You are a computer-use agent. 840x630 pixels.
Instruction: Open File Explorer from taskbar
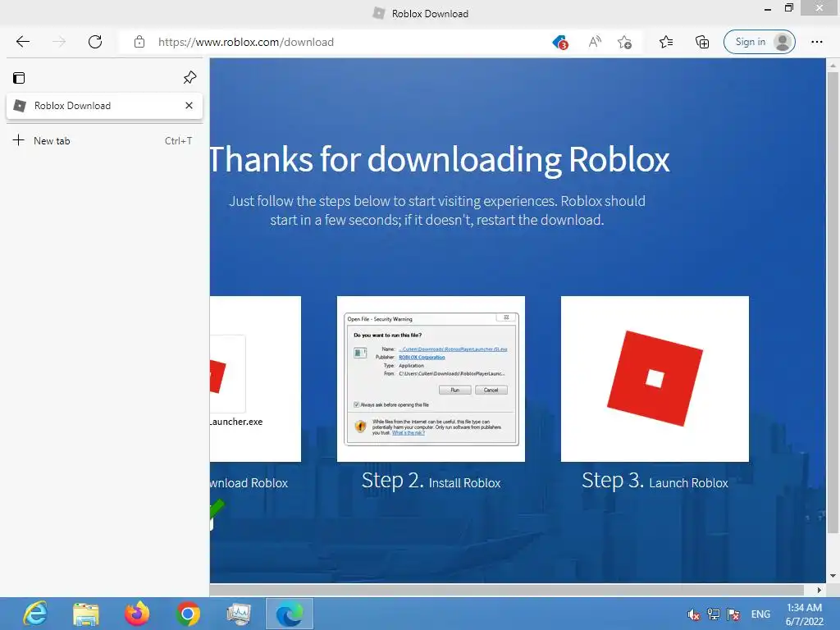coord(85,614)
